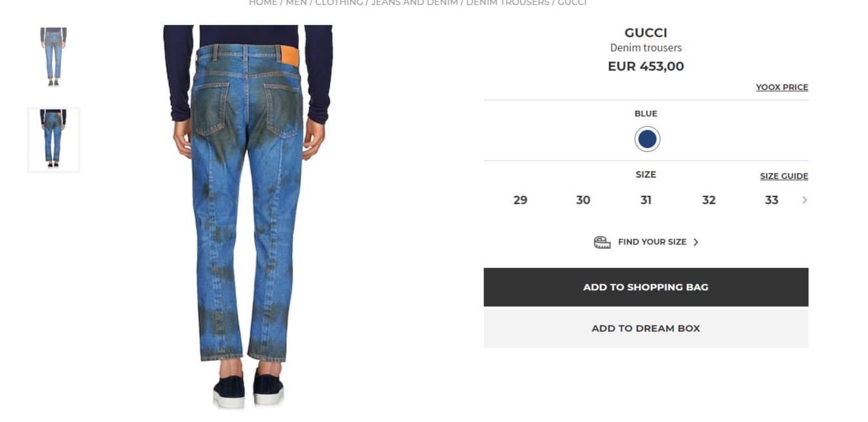Screen dimensions: 868x422
Task: Select the blue color swatch
Action: (x=647, y=139)
